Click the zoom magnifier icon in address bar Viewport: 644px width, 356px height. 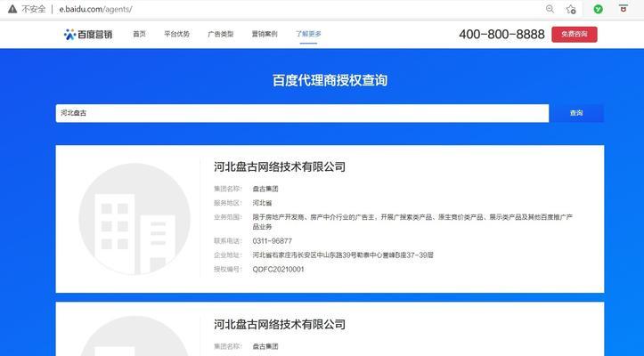[x=550, y=9]
